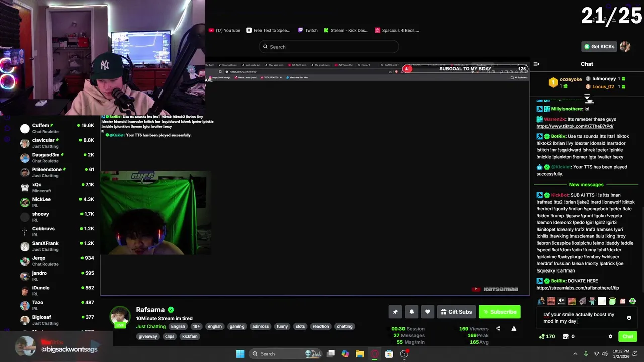Open the Twitch bookmark

coord(308,30)
